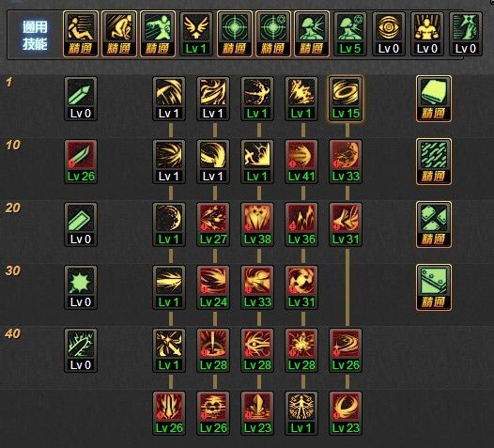Select the mushroom Lv 5 general skill
494x448 pixels.
click(x=350, y=34)
